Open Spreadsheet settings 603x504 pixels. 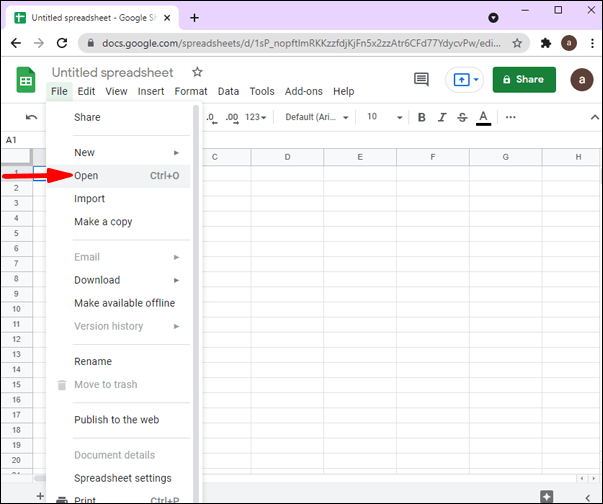pos(119,478)
